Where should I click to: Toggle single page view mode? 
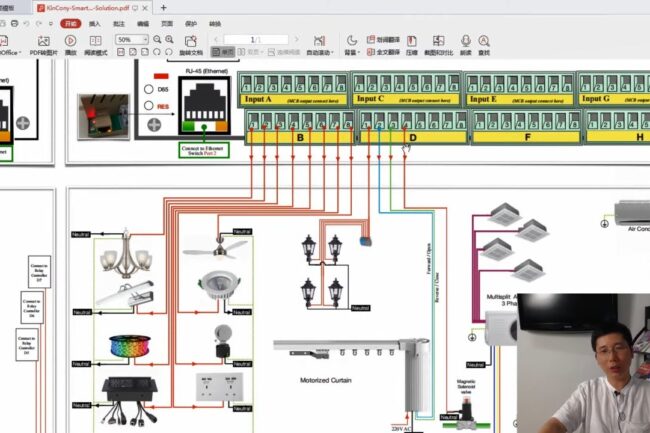pyautogui.click(x=226, y=51)
